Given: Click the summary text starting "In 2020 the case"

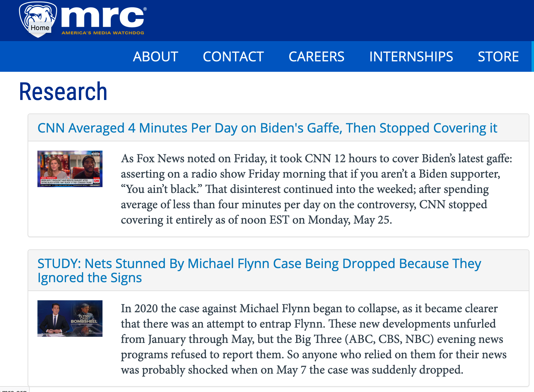Looking at the screenshot, I should (x=314, y=339).
